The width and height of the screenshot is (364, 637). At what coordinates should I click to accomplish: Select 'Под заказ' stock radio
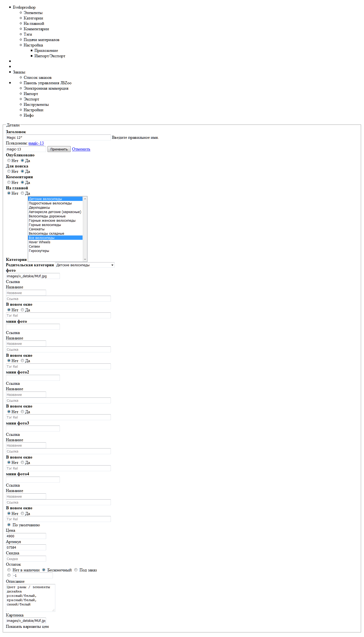[76, 570]
